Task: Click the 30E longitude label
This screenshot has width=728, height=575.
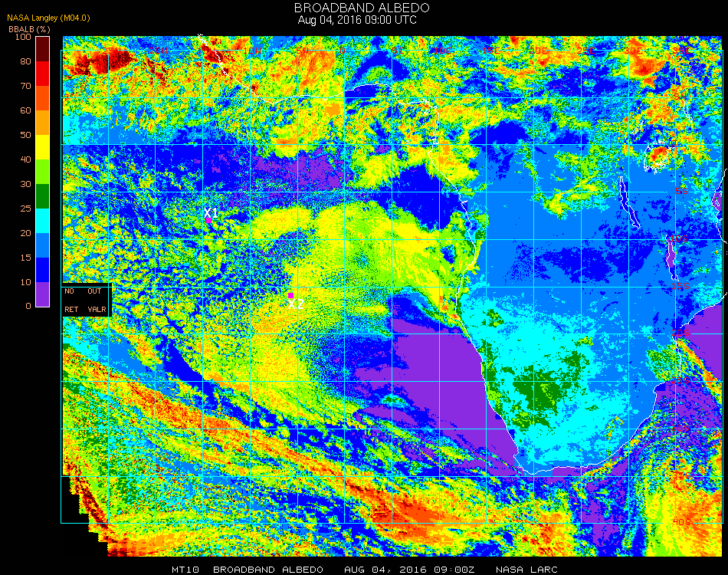Action: [634, 50]
